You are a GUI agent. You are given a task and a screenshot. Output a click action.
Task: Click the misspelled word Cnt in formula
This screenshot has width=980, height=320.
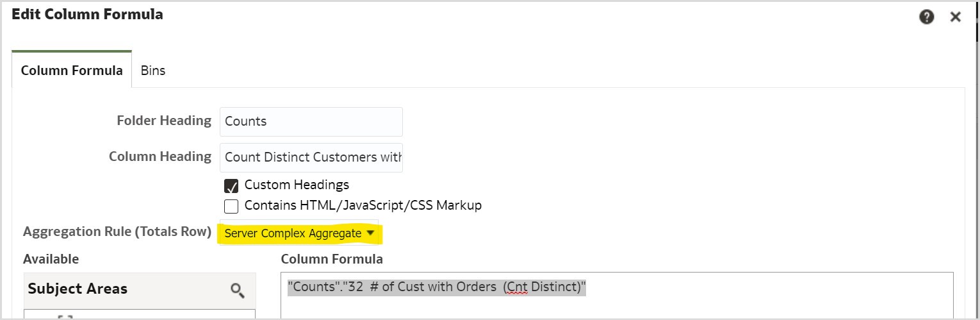click(x=516, y=287)
